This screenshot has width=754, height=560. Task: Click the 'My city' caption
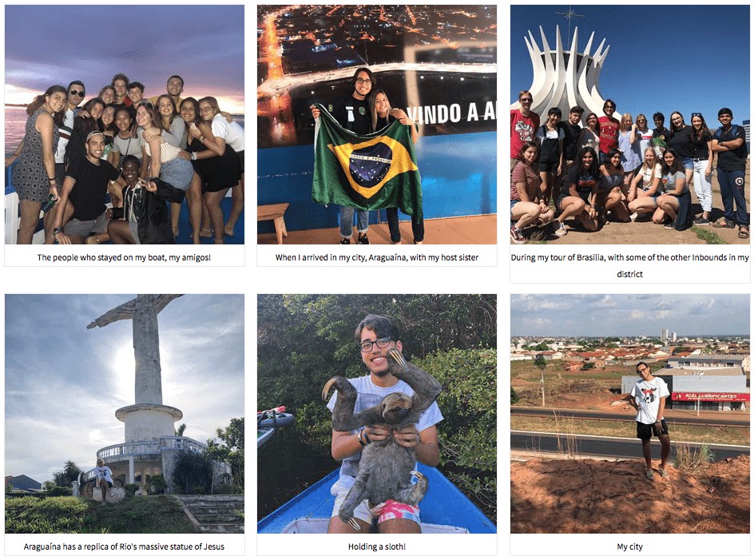(630, 546)
